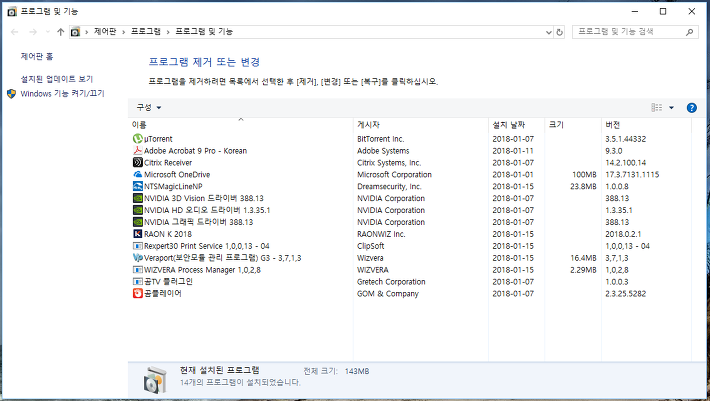This screenshot has width=710, height=401.
Task: Click the version '2.3.25.5282' cell
Action: click(x=625, y=293)
